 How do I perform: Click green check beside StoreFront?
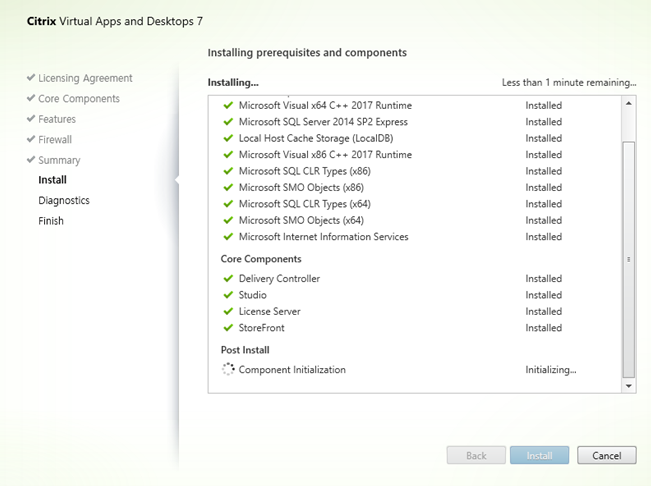tap(228, 328)
